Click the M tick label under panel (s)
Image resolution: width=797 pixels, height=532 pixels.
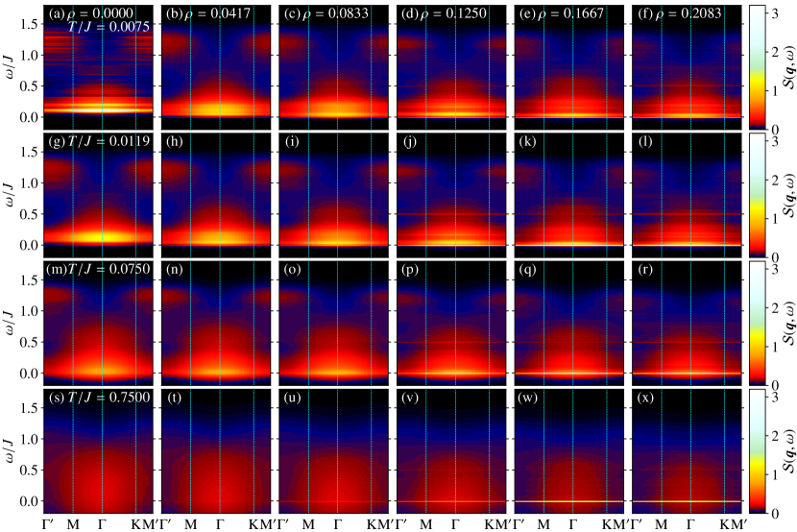[x=73, y=524]
